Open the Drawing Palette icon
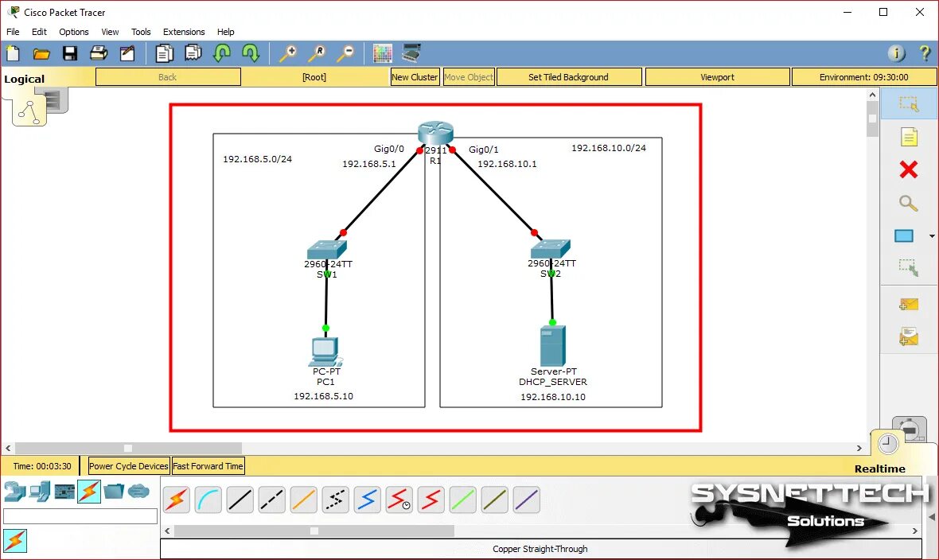The height and width of the screenshot is (560, 939). [382, 53]
